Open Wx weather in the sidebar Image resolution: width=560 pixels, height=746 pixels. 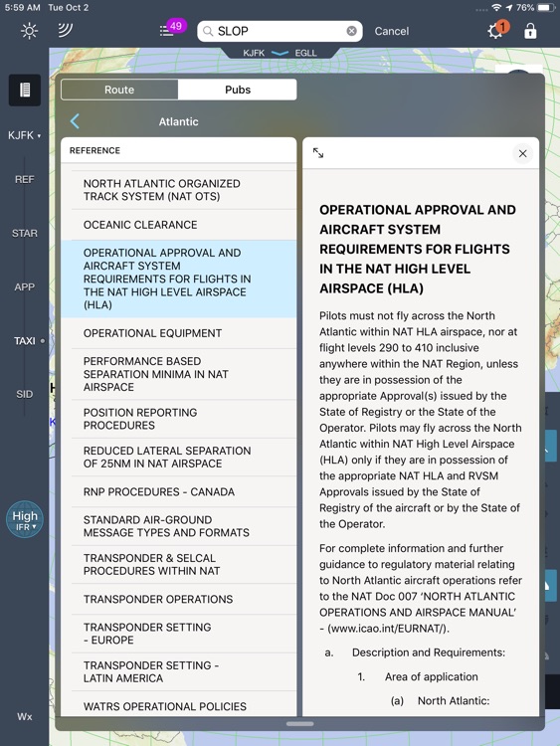tap(24, 716)
